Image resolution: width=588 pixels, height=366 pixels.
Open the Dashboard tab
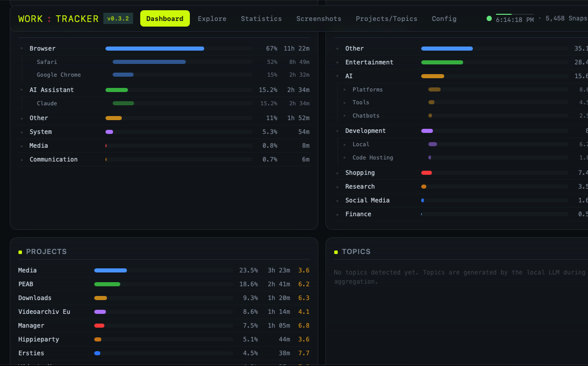pyautogui.click(x=165, y=19)
